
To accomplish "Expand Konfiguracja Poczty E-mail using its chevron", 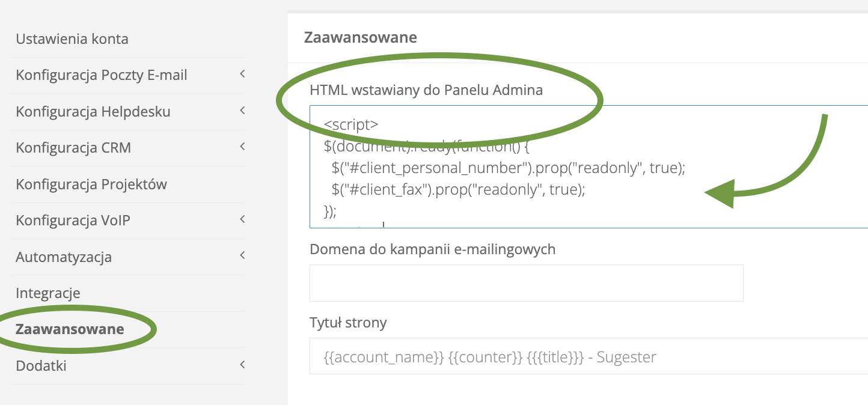I will coord(242,75).
